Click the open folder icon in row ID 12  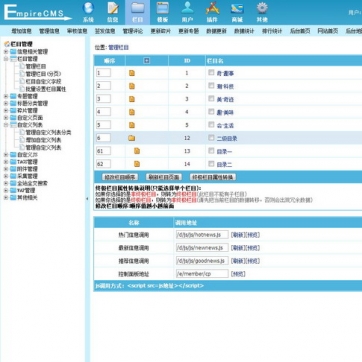pos(132,138)
